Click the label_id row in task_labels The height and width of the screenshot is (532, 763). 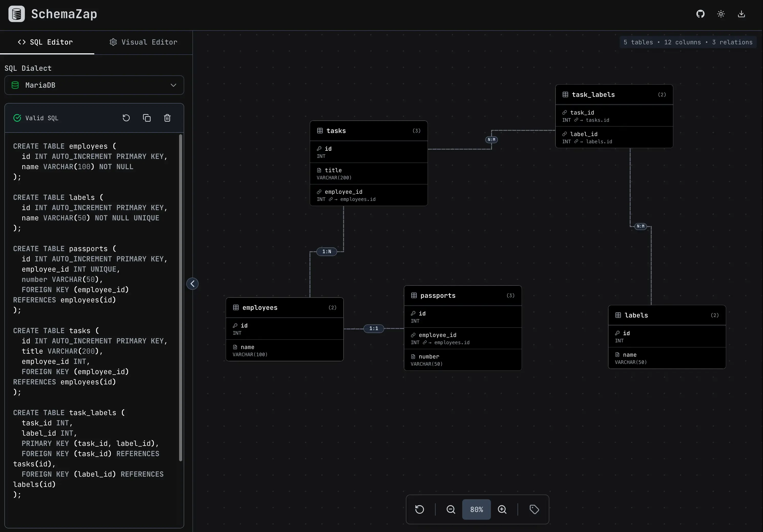pos(614,138)
